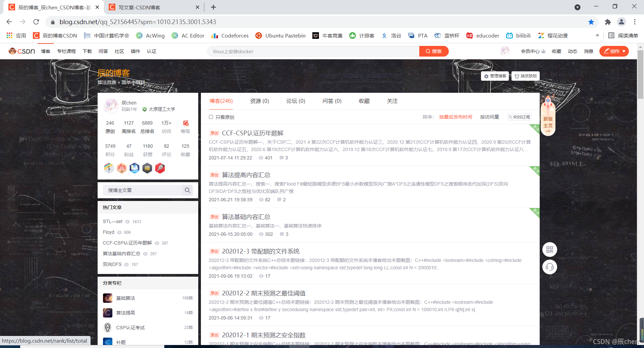Open AcWing bookmark

point(150,36)
